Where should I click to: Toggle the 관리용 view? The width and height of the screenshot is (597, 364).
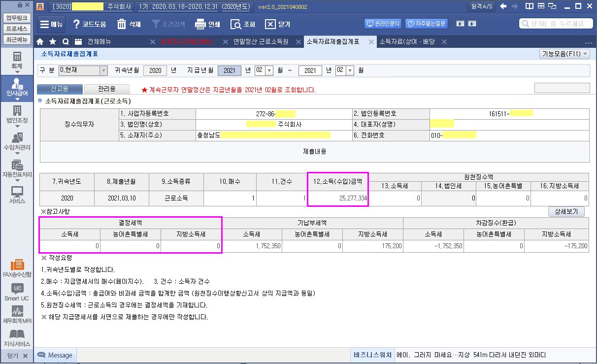coord(107,89)
